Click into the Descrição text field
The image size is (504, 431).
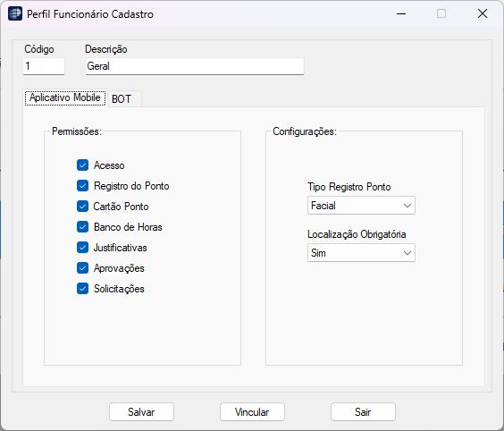[x=195, y=66]
